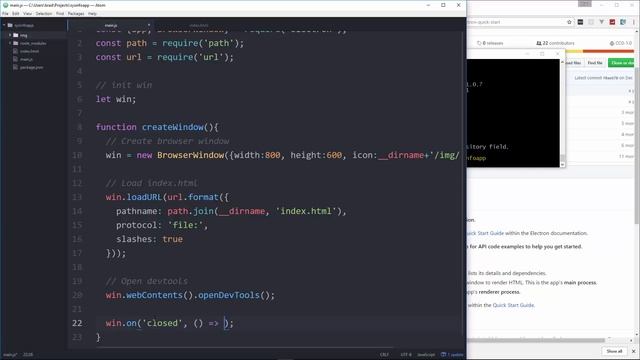Click the UTF-8 encoding status item
The width and height of the screenshot is (640, 360).
pos(406,354)
